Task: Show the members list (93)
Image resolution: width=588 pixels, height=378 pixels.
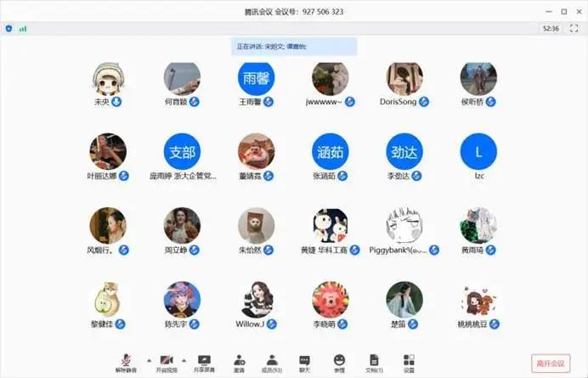Action: pos(272,363)
